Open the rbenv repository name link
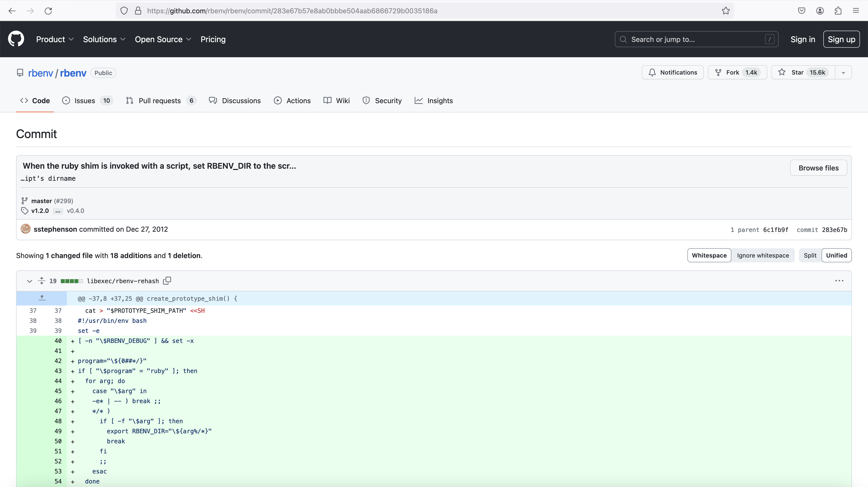Image resolution: width=868 pixels, height=487 pixels. tap(73, 73)
